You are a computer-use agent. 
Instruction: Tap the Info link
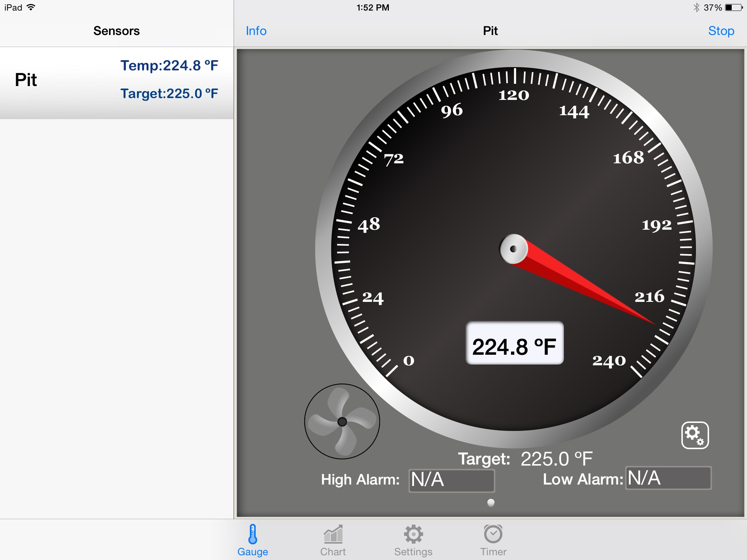tap(256, 31)
